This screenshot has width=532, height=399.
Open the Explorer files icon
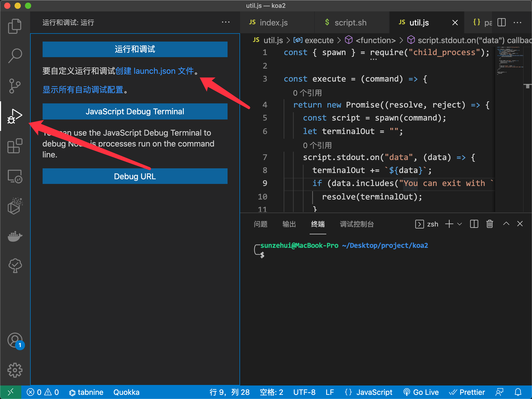pyautogui.click(x=15, y=26)
